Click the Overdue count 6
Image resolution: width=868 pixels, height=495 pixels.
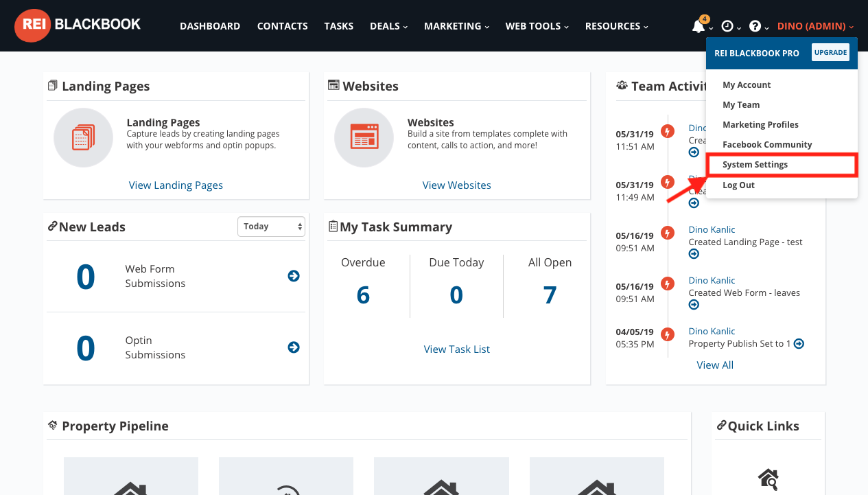point(363,295)
